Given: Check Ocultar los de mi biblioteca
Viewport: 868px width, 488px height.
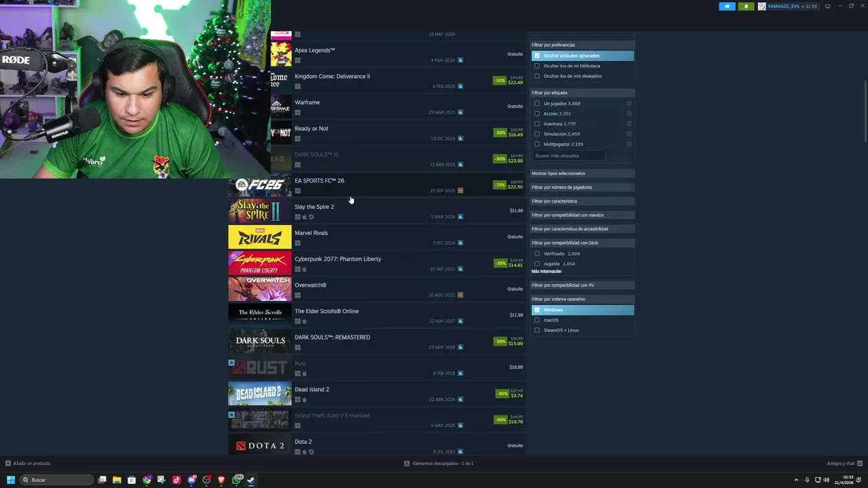Looking at the screenshot, I should pyautogui.click(x=537, y=66).
